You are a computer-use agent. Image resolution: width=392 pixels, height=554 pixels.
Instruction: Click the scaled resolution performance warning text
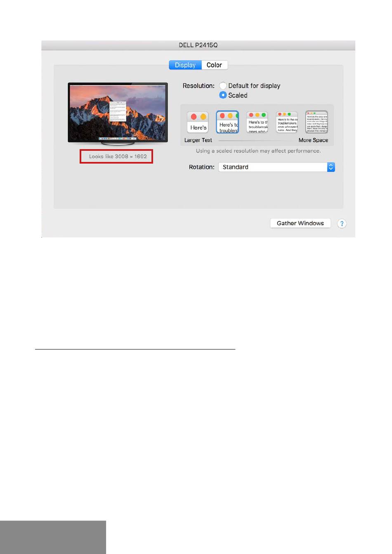click(x=258, y=151)
